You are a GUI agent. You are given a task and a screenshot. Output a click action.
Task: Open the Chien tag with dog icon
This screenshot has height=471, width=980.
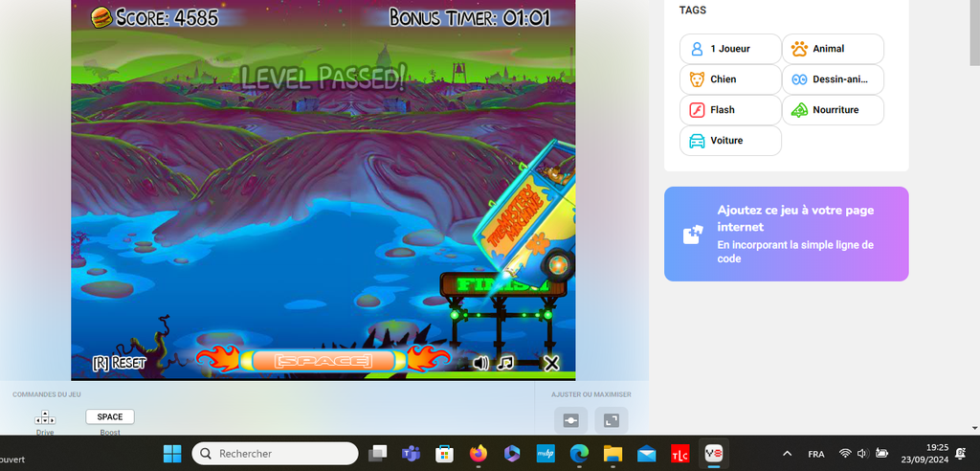tap(730, 79)
